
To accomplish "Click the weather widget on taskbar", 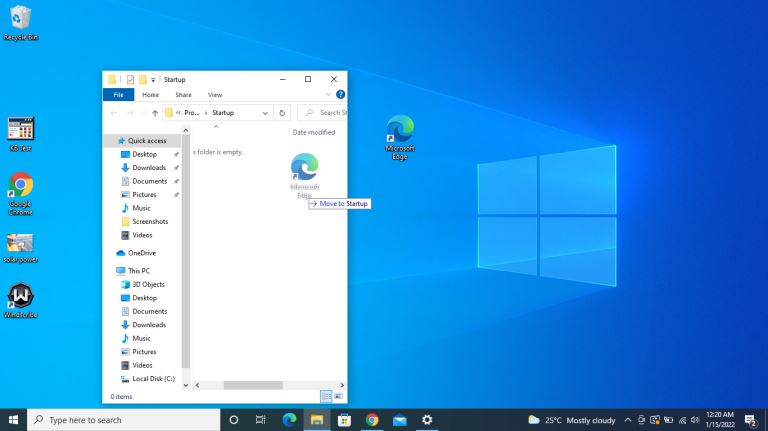I will tap(571, 420).
